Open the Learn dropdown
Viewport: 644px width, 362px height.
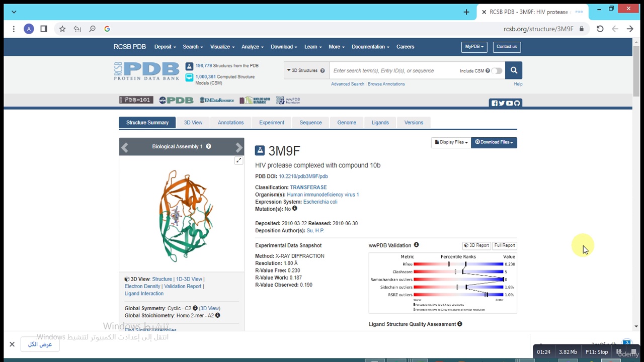click(313, 47)
